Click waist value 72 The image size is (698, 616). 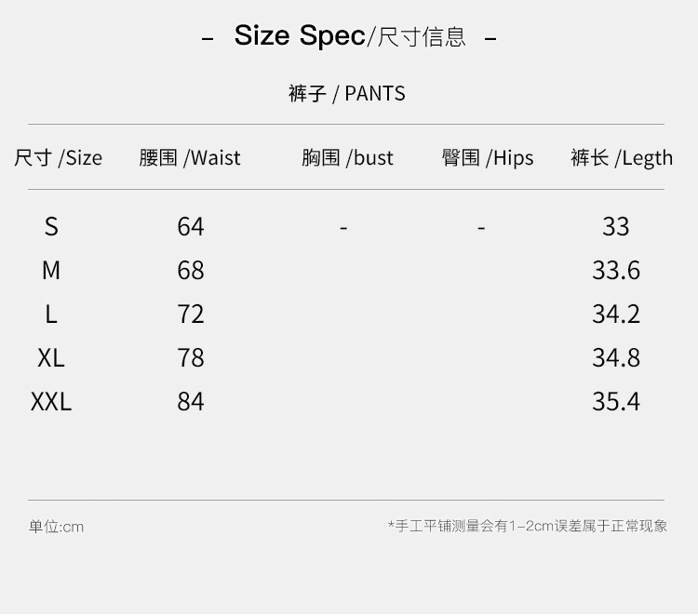coord(191,314)
